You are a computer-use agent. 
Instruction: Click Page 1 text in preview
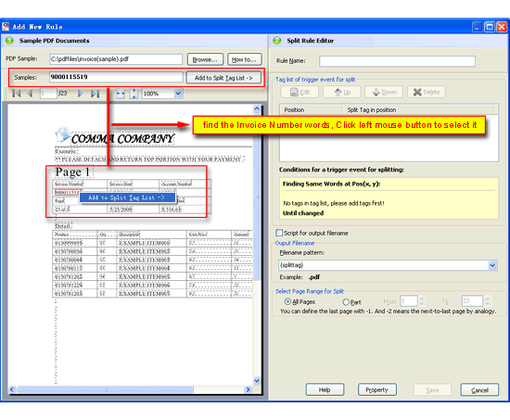pos(72,172)
